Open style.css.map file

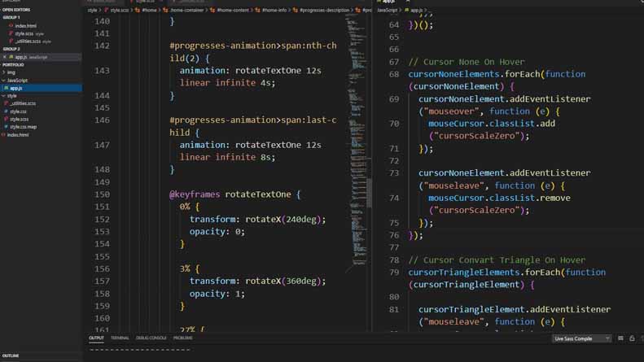pyautogui.click(x=23, y=127)
